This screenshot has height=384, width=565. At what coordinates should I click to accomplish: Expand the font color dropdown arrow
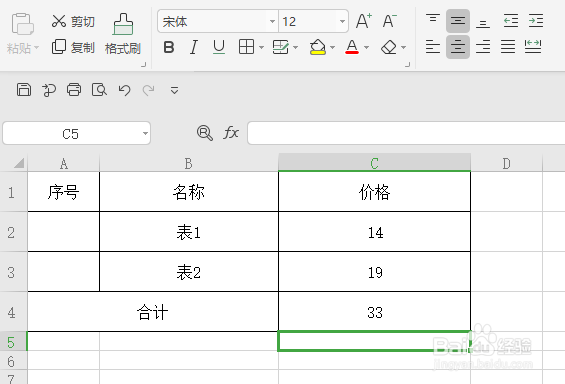[366, 48]
